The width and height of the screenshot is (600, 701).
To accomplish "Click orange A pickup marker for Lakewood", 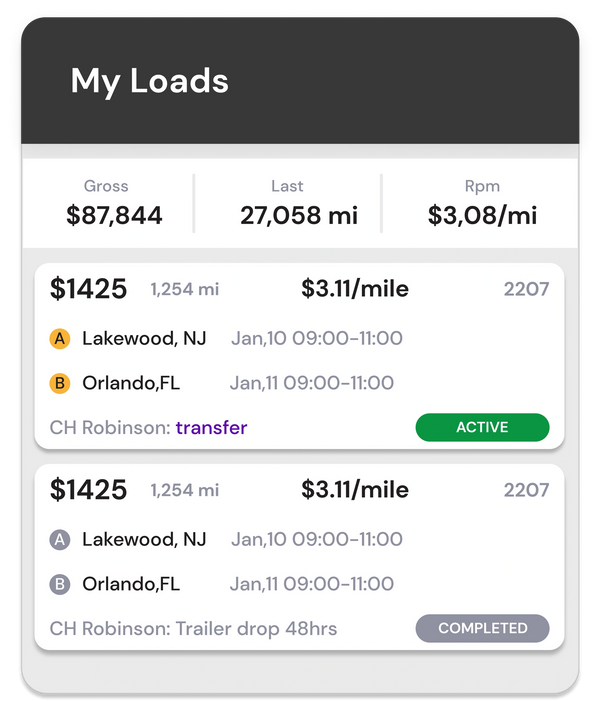I will pyautogui.click(x=60, y=339).
